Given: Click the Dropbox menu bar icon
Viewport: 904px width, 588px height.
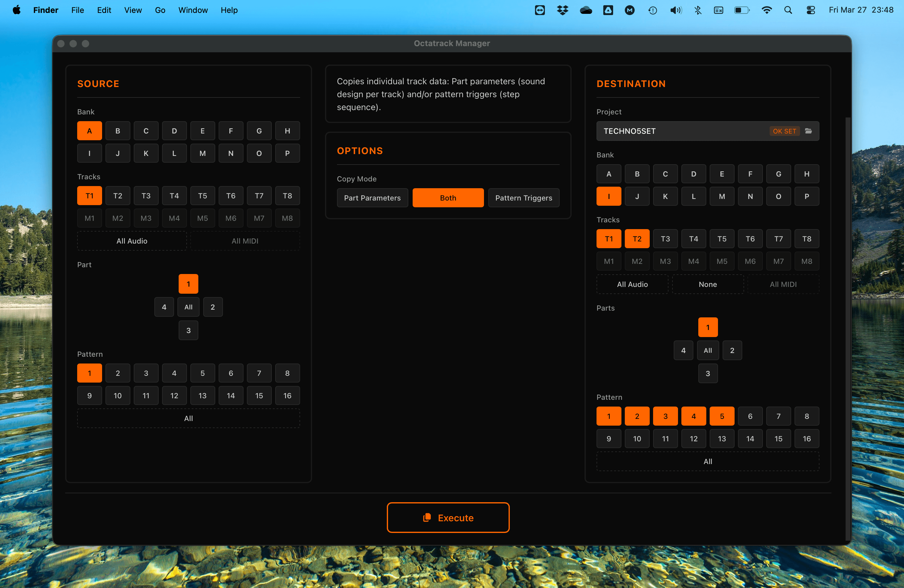Looking at the screenshot, I should (562, 10).
